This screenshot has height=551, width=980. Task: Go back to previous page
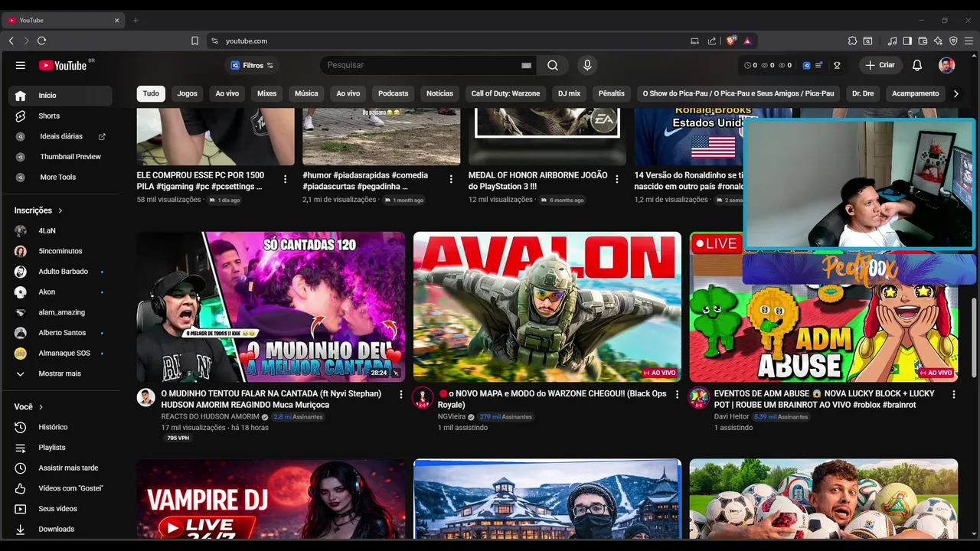(x=11, y=41)
